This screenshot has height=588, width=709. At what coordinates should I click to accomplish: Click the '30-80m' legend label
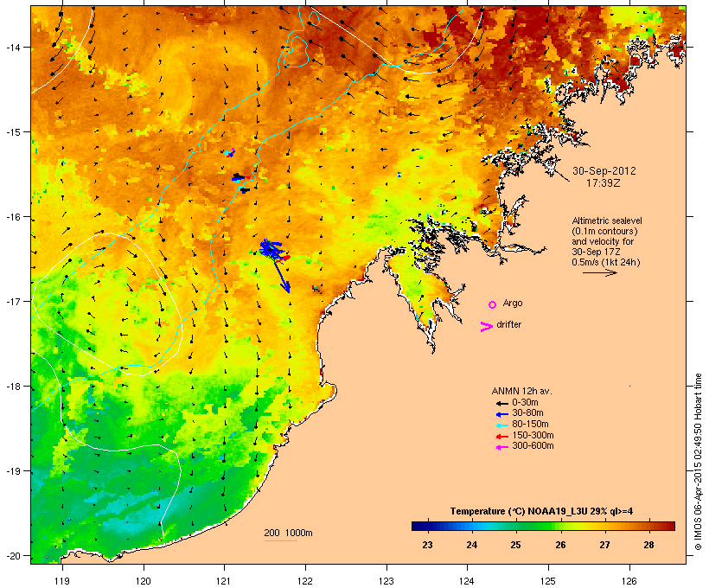point(527,413)
